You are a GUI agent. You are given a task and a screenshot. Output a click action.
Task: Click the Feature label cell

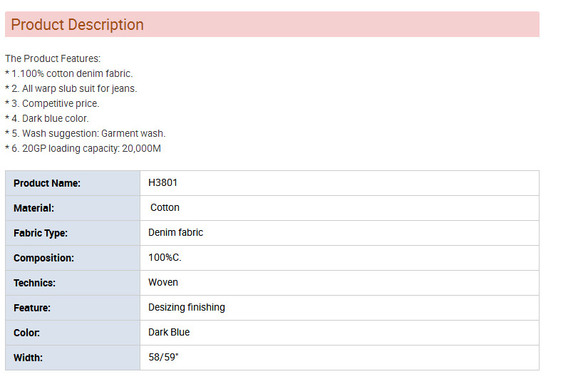pyautogui.click(x=73, y=308)
